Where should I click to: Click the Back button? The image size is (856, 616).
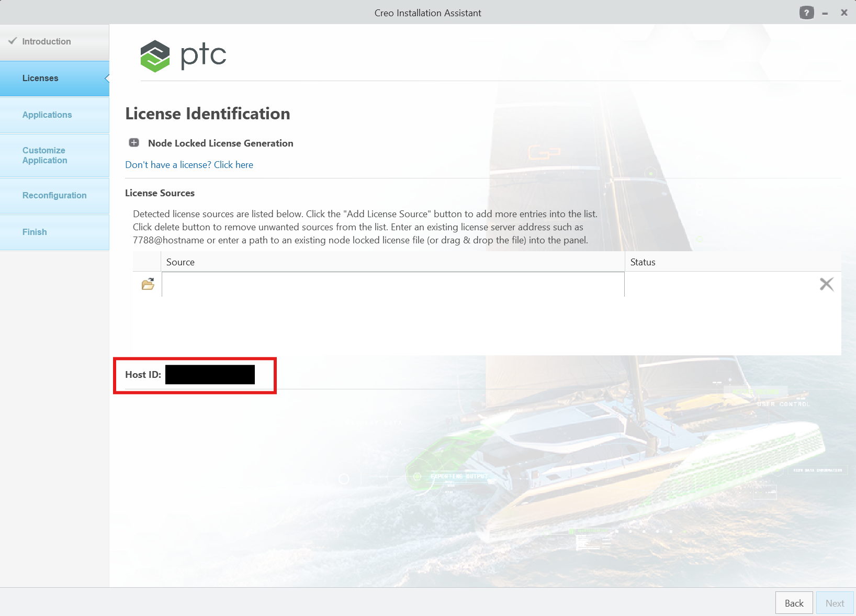tap(794, 603)
